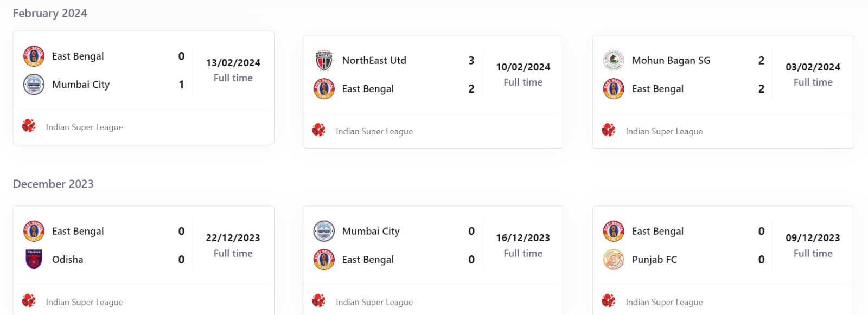This screenshot has height=315, width=868.
Task: Select the Punjab FC team name
Action: click(654, 260)
